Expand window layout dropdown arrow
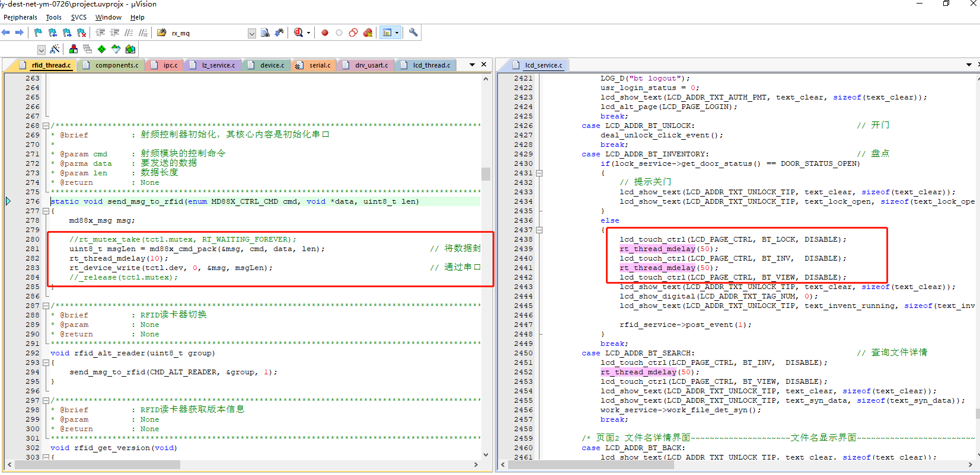The width and height of the screenshot is (980, 475). [x=397, y=33]
